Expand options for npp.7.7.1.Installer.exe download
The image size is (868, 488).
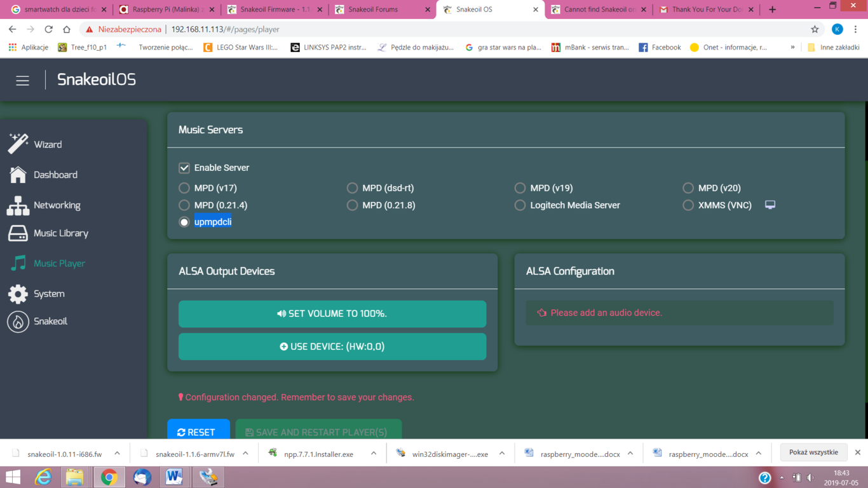374,454
